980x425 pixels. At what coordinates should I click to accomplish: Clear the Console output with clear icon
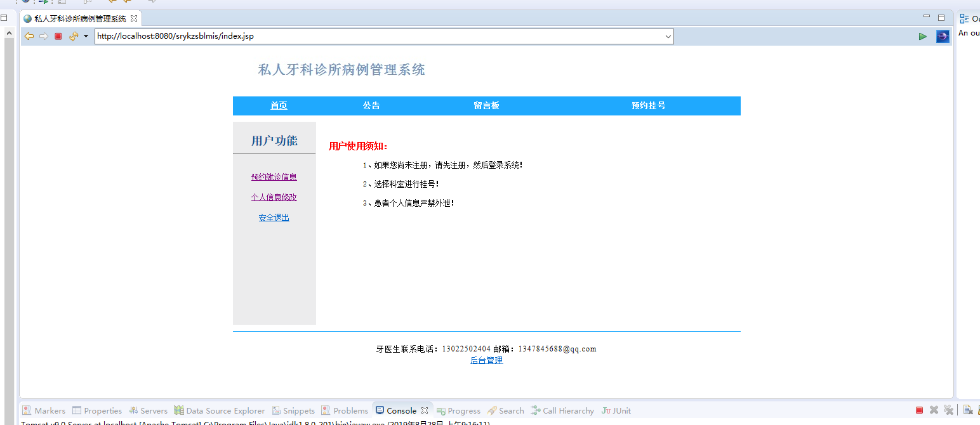click(x=968, y=410)
